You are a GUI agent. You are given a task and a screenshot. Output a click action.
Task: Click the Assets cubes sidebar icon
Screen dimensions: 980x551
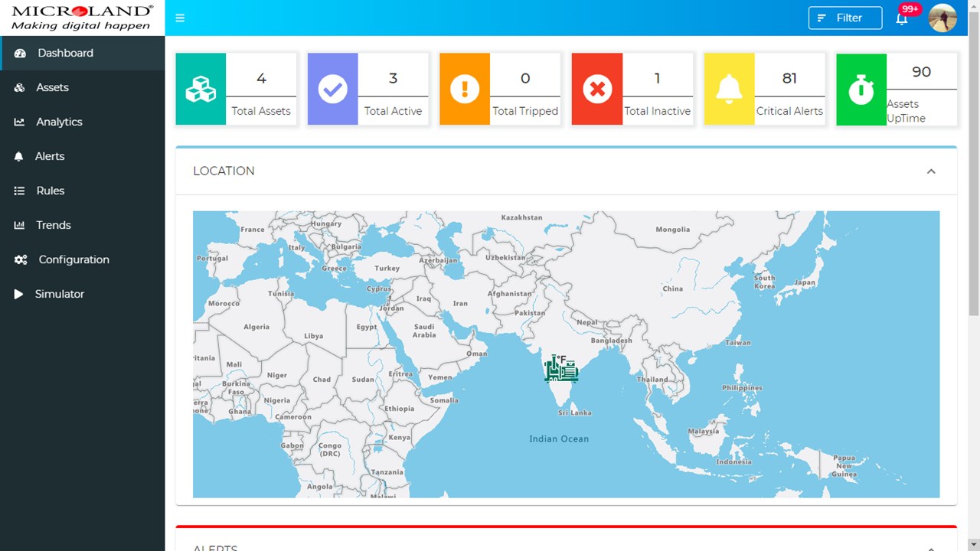20,87
